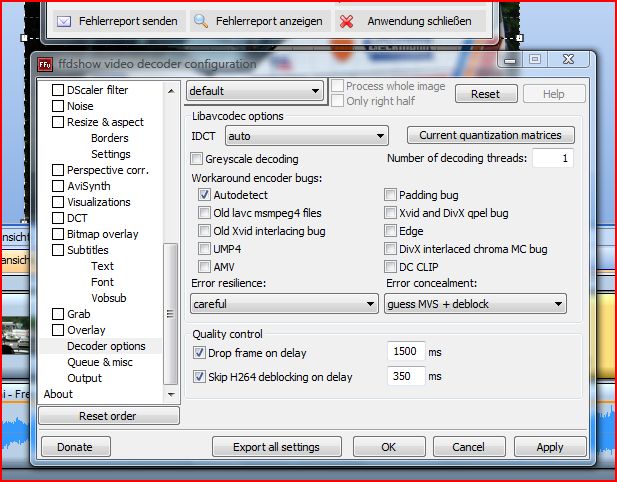Enable the Noise filter checkbox
Image resolution: width=617 pixels, height=482 pixels.
point(58,106)
